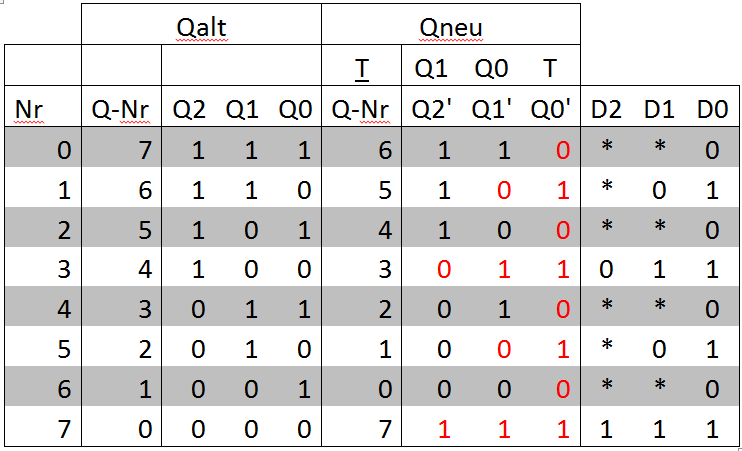Click the red Q0' value in row 0
The width and height of the screenshot is (742, 451).
[561, 151]
